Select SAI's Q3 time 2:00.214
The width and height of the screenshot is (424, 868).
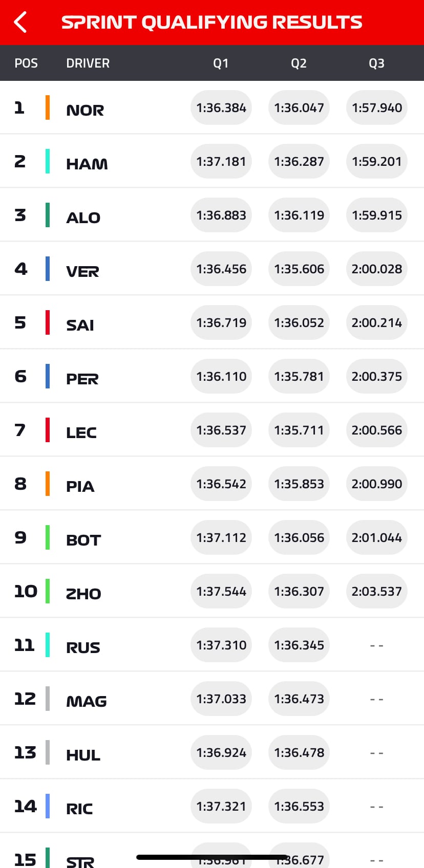click(377, 322)
